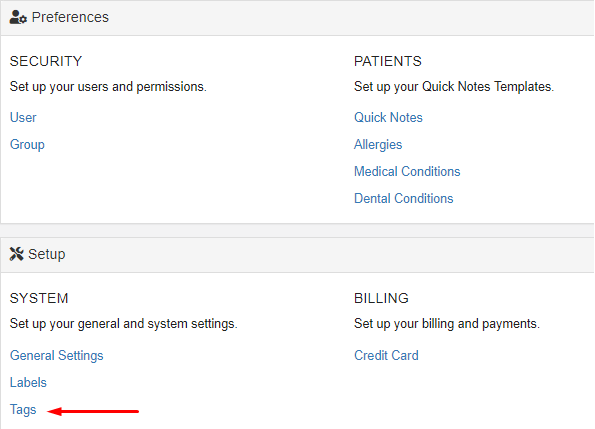This screenshot has width=595, height=429.
Task: Click the Preferences user-gear icon
Action: coord(18,17)
